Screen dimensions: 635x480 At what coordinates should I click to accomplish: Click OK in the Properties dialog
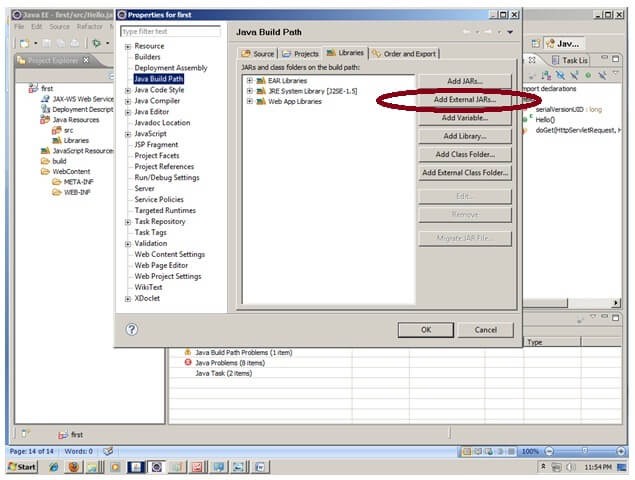(x=426, y=330)
